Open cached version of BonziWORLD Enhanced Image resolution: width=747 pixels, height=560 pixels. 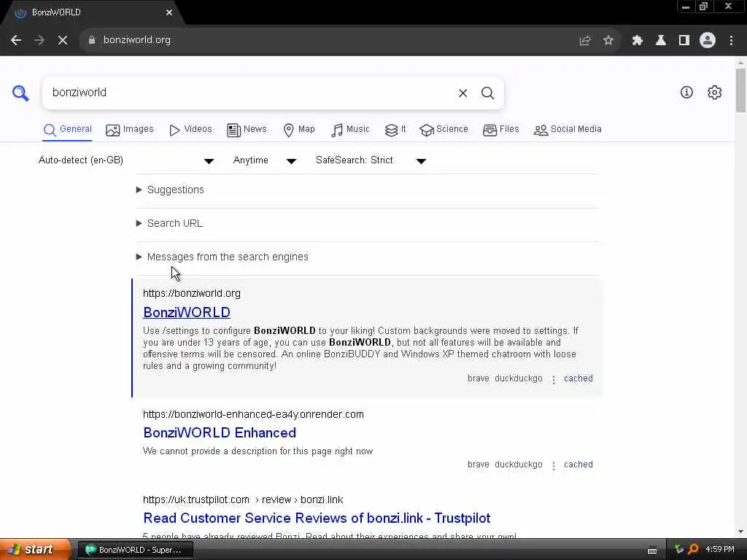(578, 464)
